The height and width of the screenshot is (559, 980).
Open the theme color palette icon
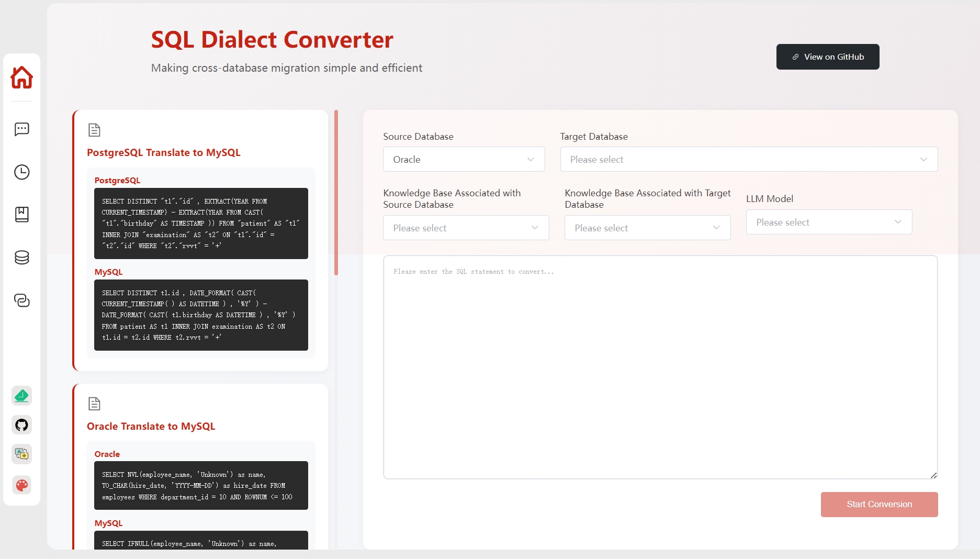[x=21, y=485]
